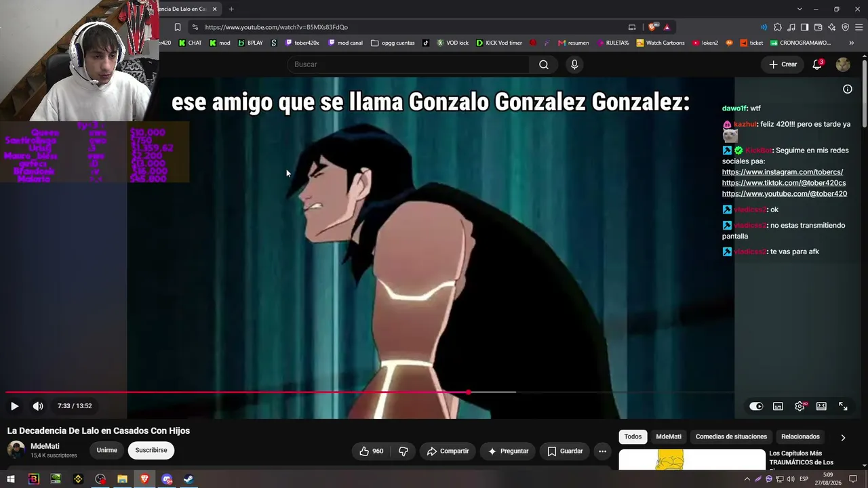This screenshot has width=868, height=488.
Task: Open Steam from the taskbar
Action: [189, 479]
